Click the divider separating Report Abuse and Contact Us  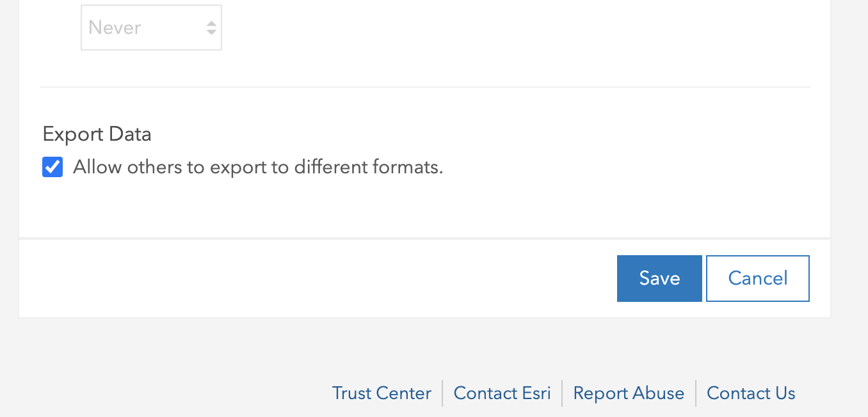tap(695, 393)
